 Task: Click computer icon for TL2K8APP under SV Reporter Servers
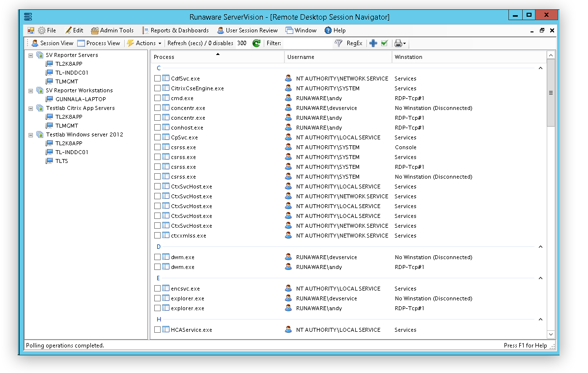pyautogui.click(x=49, y=64)
